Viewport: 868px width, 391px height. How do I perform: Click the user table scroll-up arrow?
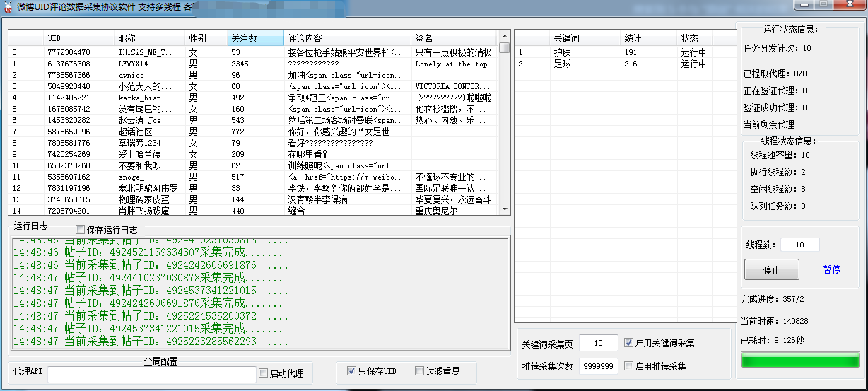tap(504, 37)
